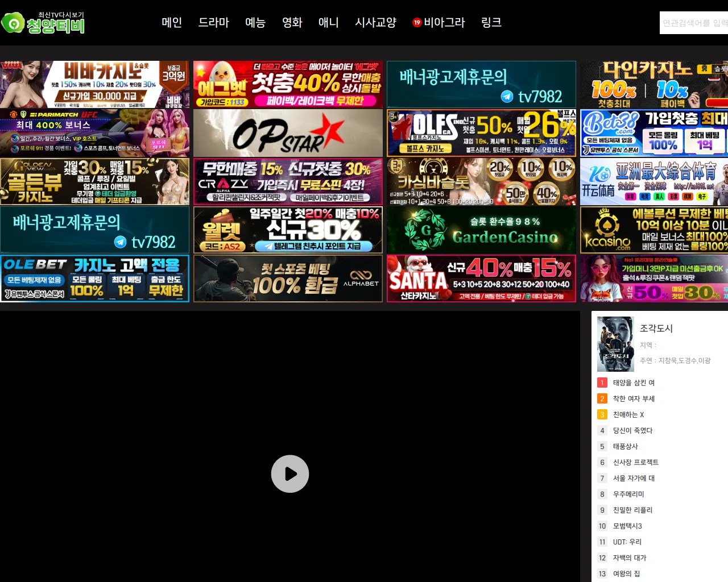Focus the 연관검색어 search field
The image size is (728, 582).
(x=694, y=23)
